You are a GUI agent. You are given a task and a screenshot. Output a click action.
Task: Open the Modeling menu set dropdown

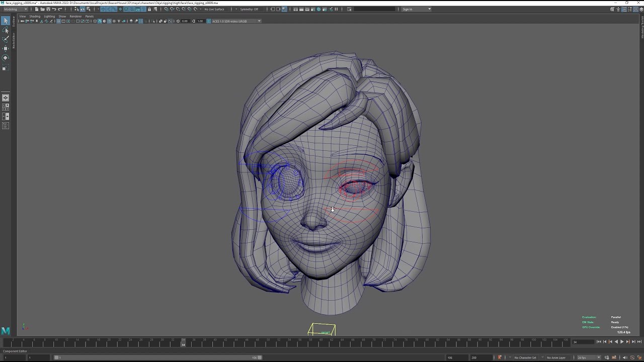click(x=16, y=9)
